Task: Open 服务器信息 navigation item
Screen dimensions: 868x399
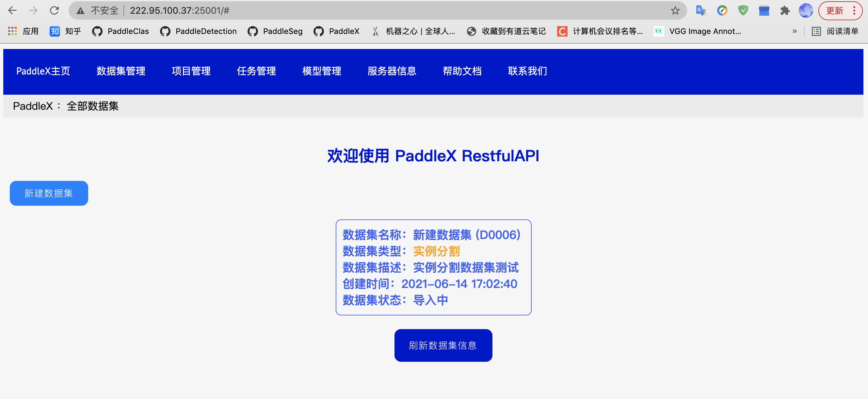Action: tap(392, 71)
